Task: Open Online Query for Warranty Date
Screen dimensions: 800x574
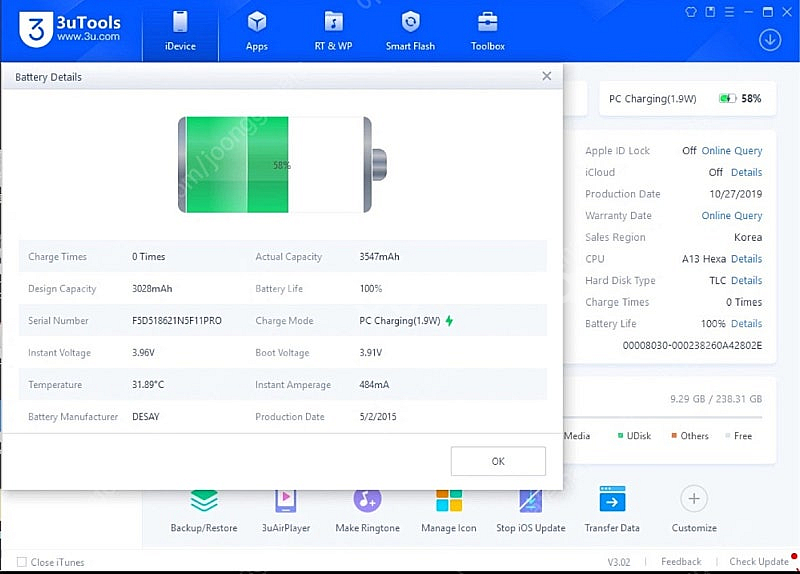Action: point(732,216)
